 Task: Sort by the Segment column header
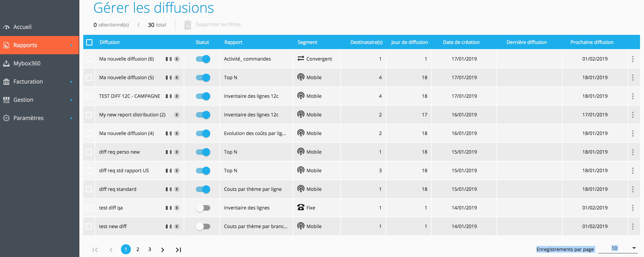pos(307,42)
